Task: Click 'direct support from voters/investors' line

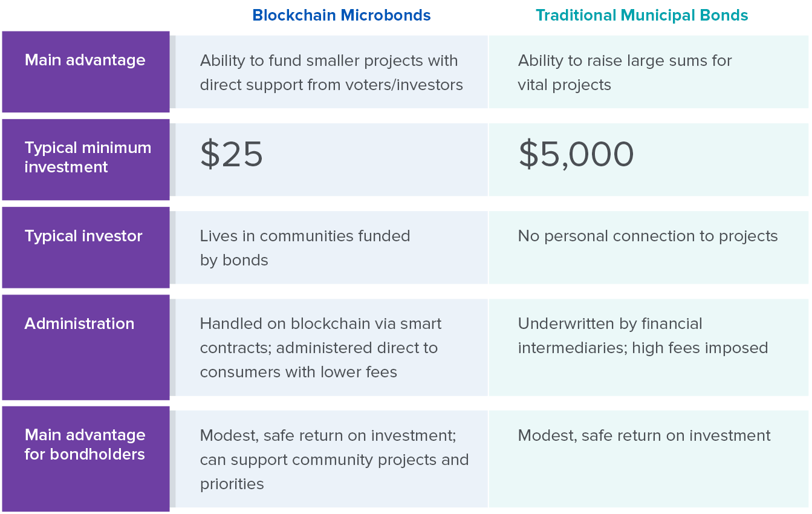Action: [x=331, y=85]
